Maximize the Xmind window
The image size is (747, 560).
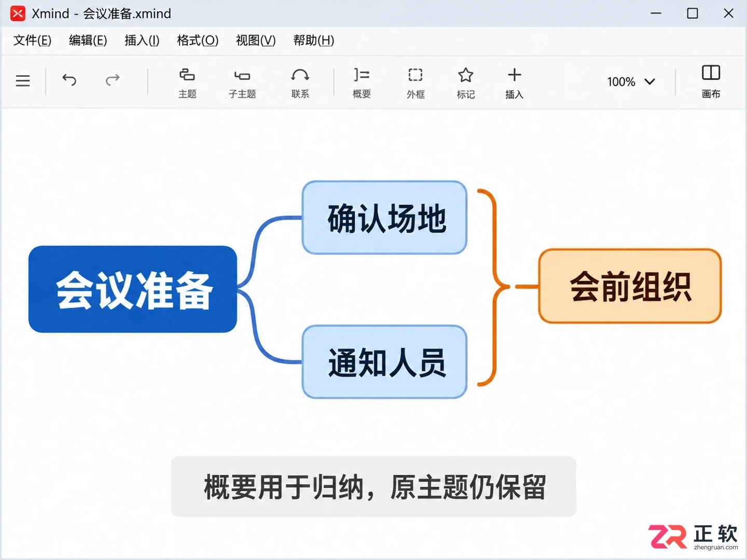693,13
